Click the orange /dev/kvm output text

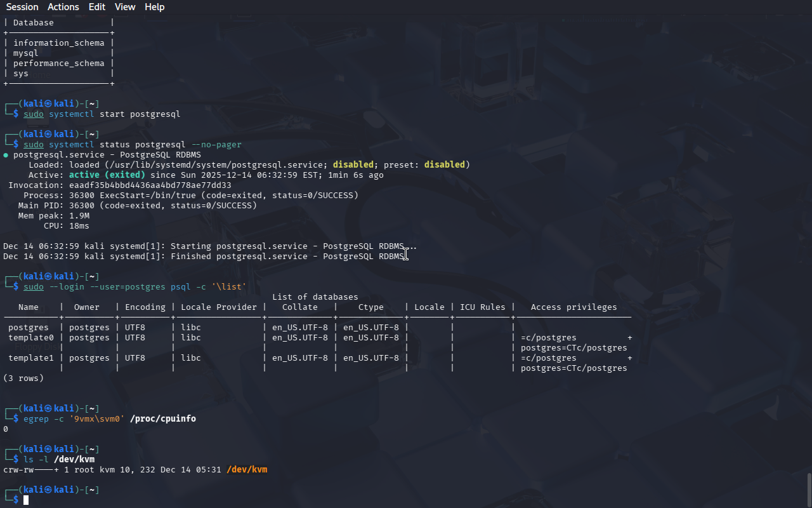tap(247, 470)
